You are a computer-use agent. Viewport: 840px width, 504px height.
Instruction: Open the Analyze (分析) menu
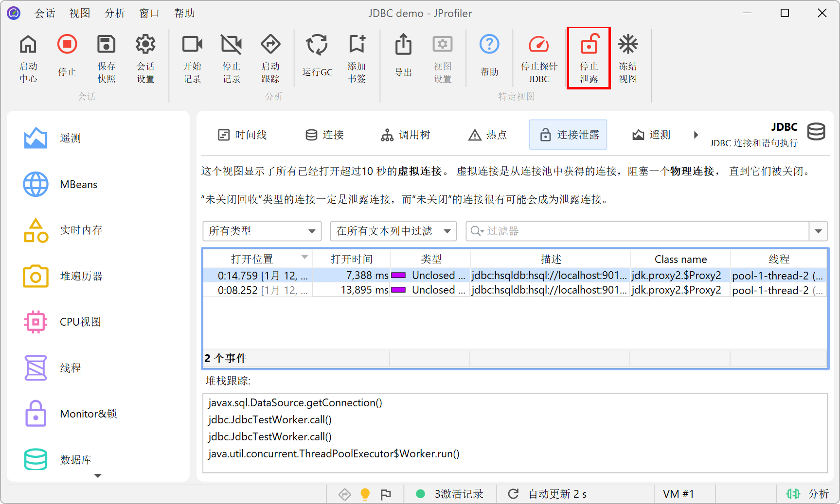(x=115, y=13)
